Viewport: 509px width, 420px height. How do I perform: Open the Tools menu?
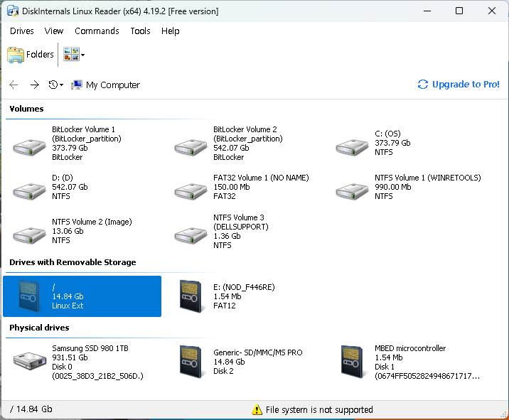point(140,31)
